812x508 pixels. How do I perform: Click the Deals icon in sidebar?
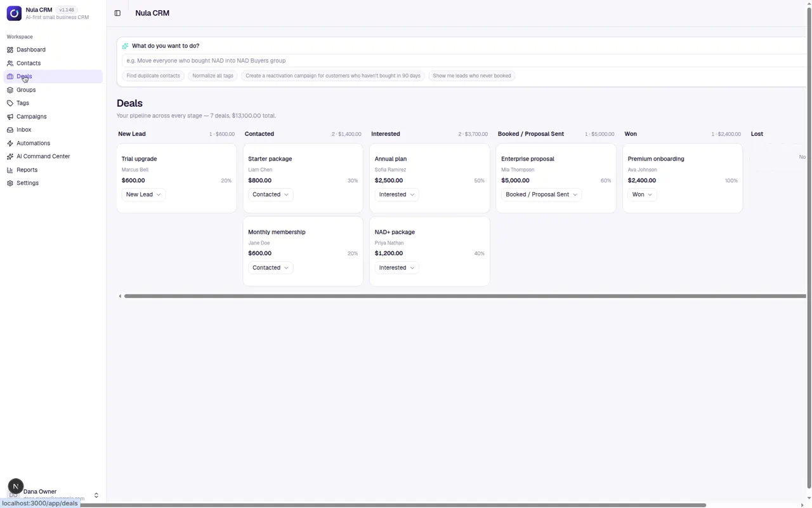tap(10, 76)
